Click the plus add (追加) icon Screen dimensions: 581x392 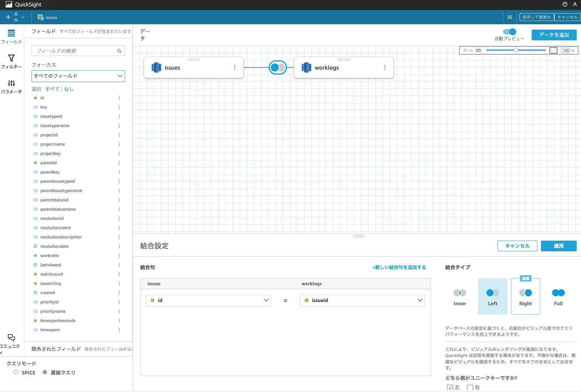coord(8,17)
